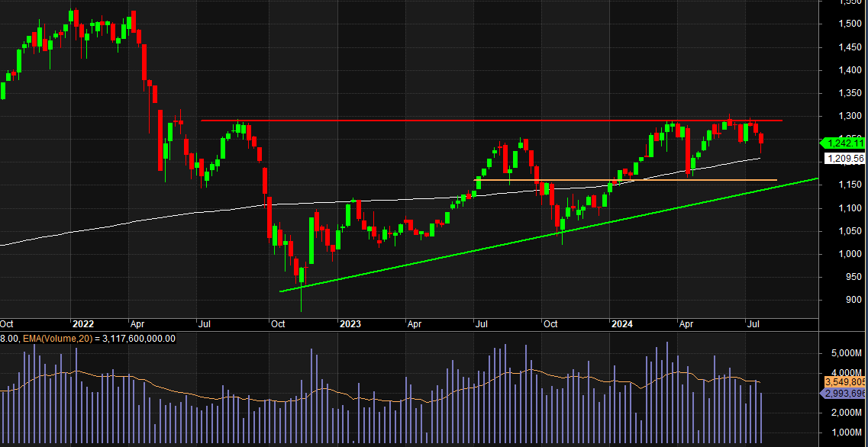Click the 1,209.56 moving average value tag
Screen dimensions: 868x447
845,159
